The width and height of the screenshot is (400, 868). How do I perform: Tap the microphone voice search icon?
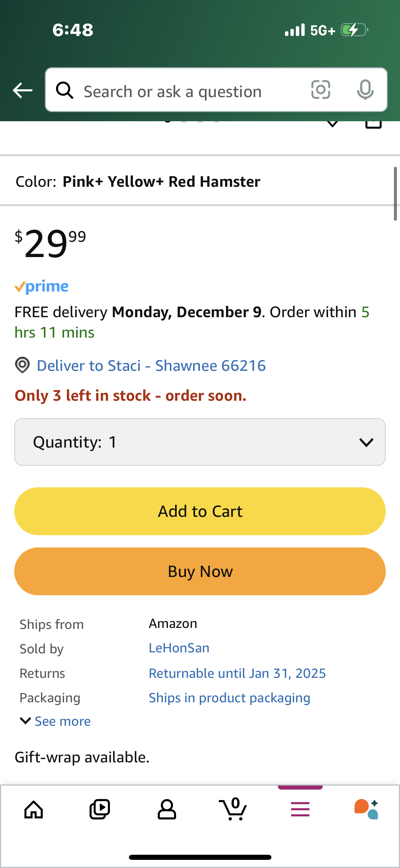[365, 90]
